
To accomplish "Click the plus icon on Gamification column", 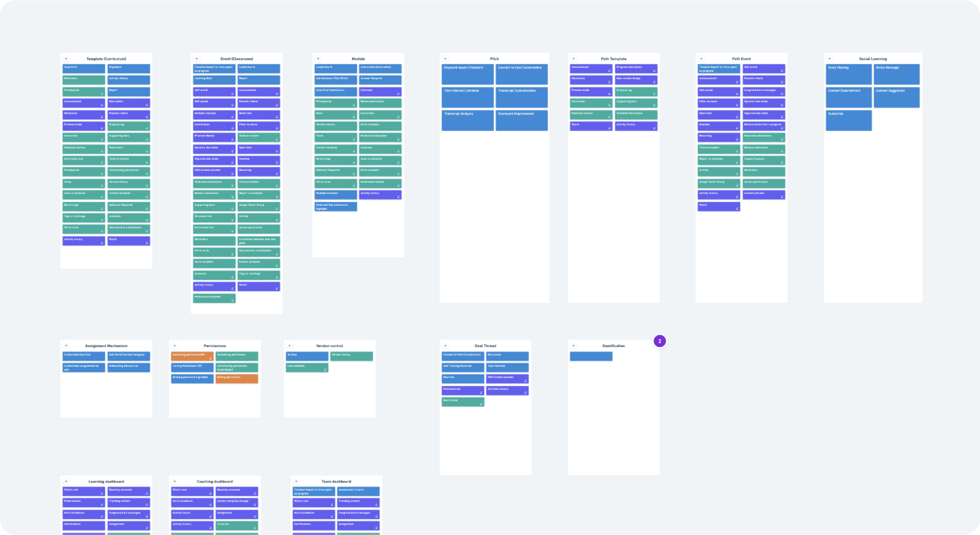I will (x=574, y=346).
